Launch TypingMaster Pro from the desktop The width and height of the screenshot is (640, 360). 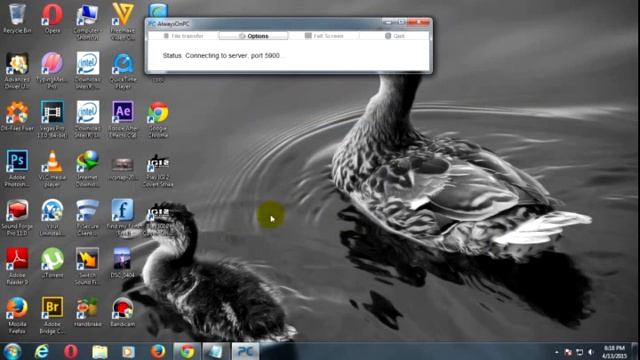pyautogui.click(x=52, y=71)
